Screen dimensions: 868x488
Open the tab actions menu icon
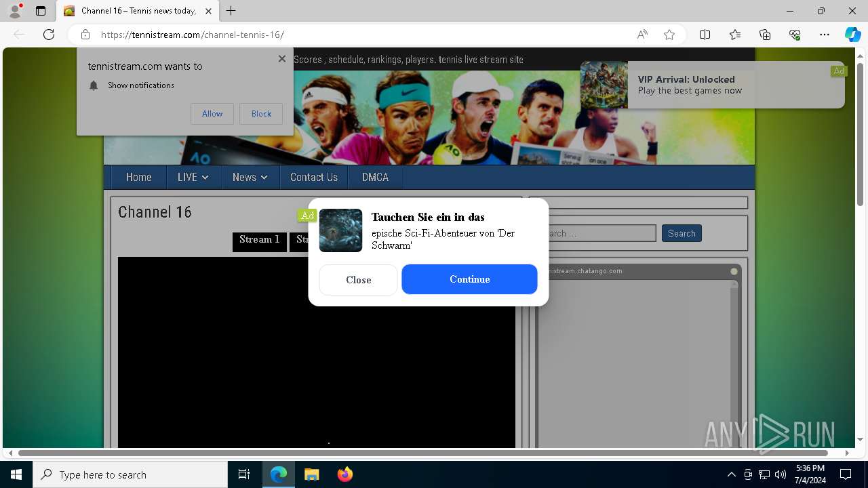(41, 11)
